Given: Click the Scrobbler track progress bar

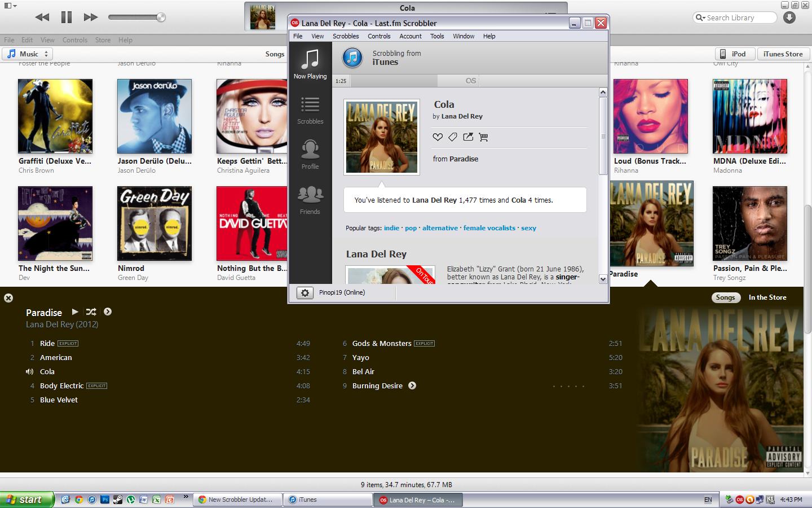Looking at the screenshot, I should [x=471, y=81].
